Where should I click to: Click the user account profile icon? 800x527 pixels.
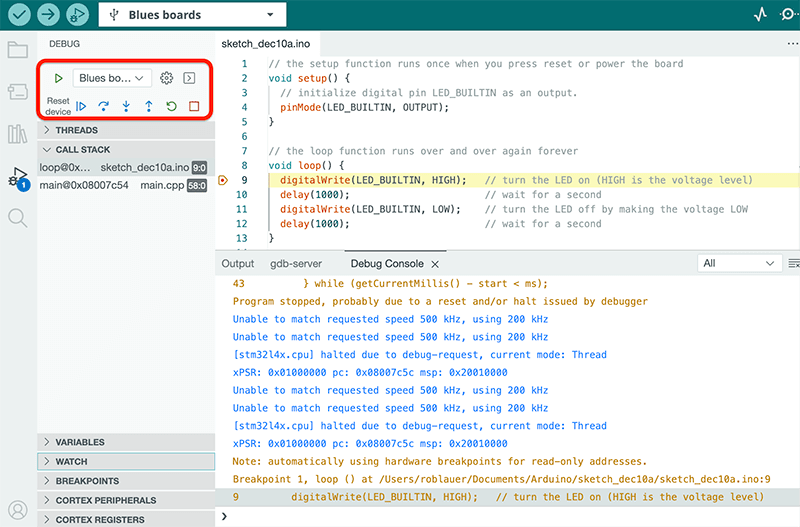pyautogui.click(x=18, y=510)
